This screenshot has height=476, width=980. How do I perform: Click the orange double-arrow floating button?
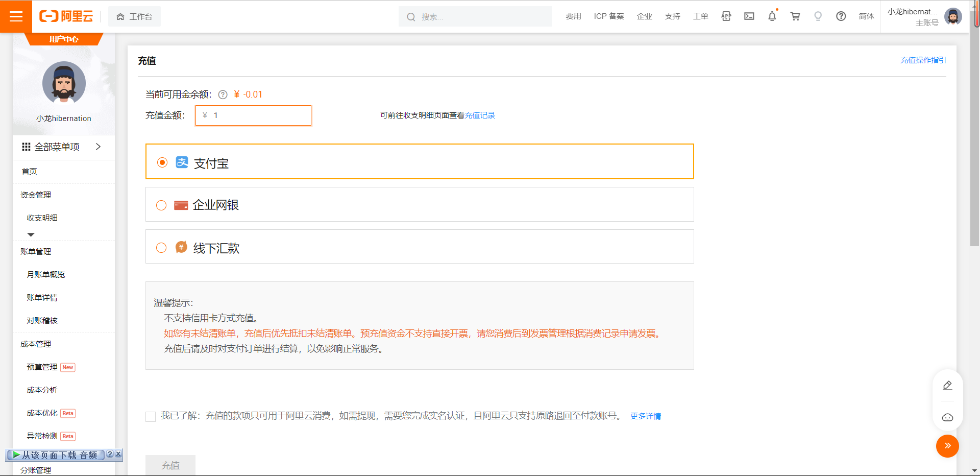pos(947,446)
